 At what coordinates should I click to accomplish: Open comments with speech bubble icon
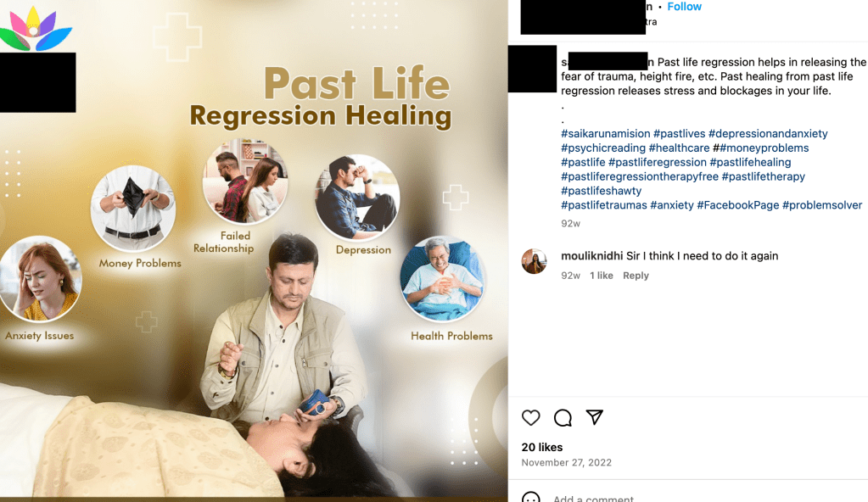tap(563, 417)
